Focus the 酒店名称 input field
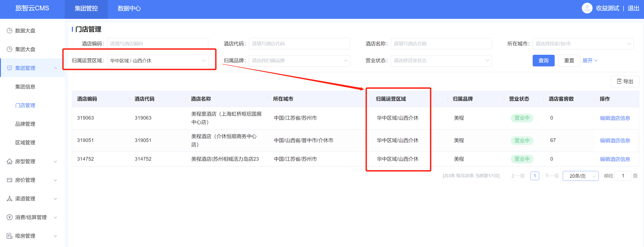Screen dimensions: 644x247 click(441, 44)
